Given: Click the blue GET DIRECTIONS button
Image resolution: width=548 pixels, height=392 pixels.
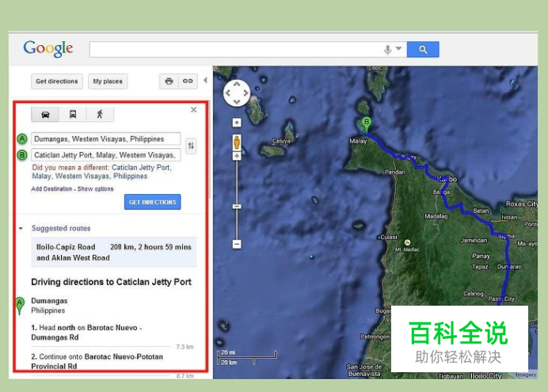Looking at the screenshot, I should [152, 202].
